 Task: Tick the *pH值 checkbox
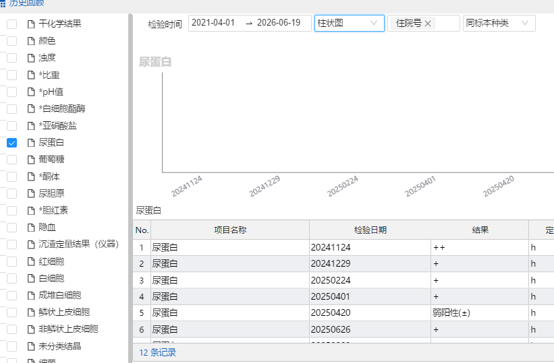pos(12,92)
